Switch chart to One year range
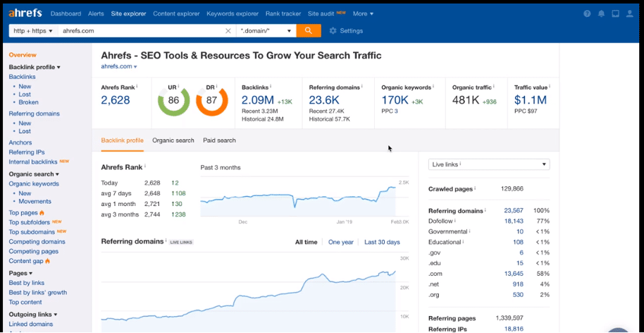This screenshot has width=644, height=333. (340, 242)
